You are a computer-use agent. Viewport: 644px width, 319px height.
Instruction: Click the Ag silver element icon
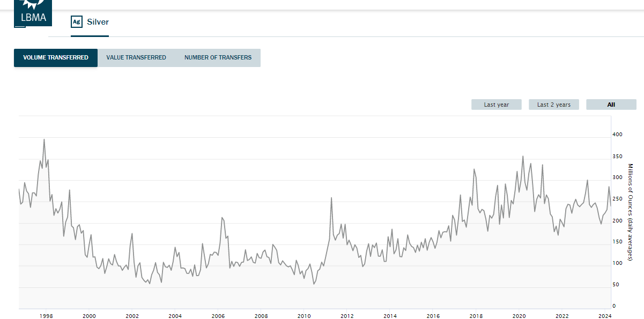coord(77,22)
